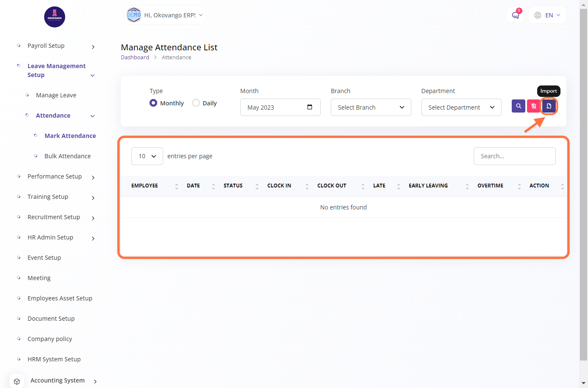The height and width of the screenshot is (388, 588).
Task: Open the EN language selector
Action: pos(547,15)
